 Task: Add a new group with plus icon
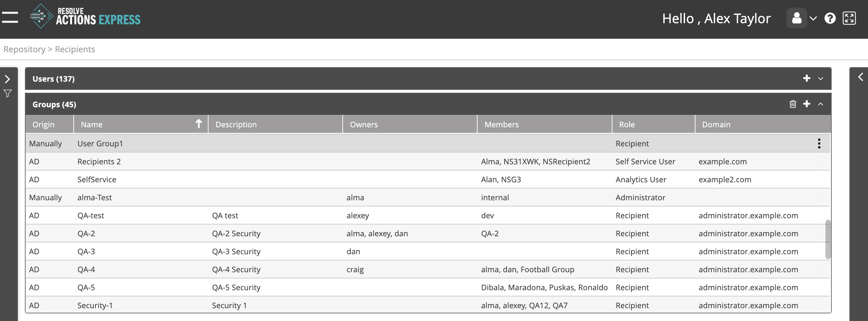point(807,104)
